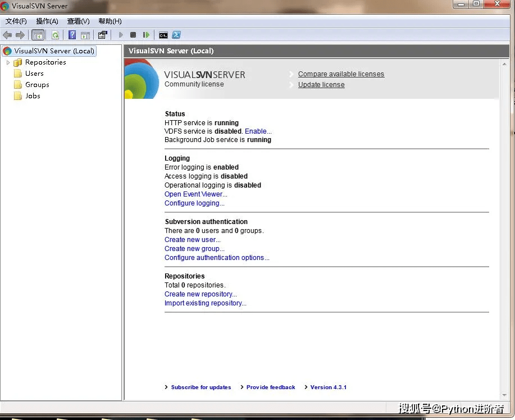Click the Provide feedback link
This screenshot has height=420, width=515.
point(271,387)
